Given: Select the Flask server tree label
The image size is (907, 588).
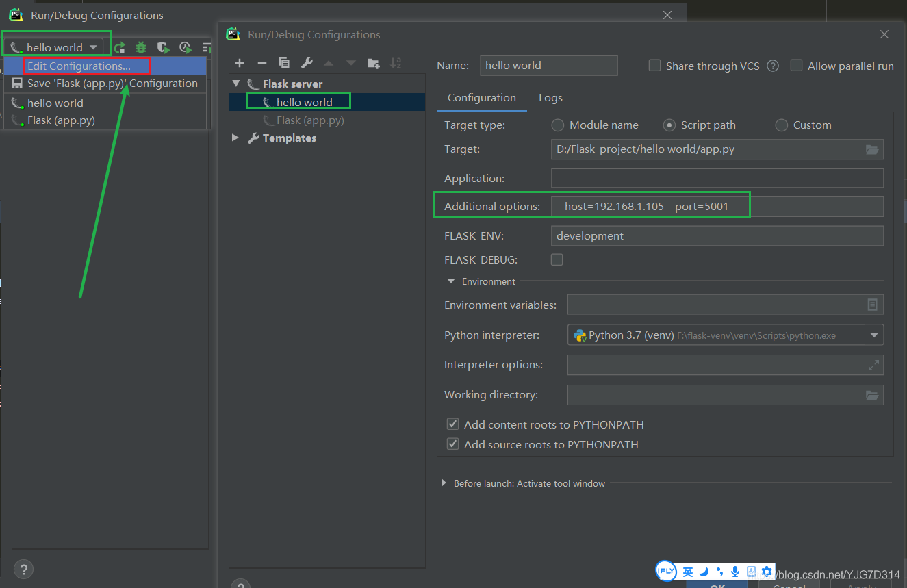Looking at the screenshot, I should [293, 84].
